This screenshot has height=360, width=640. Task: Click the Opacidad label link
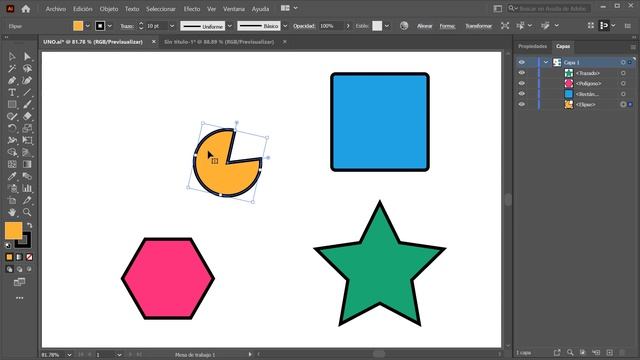304,26
